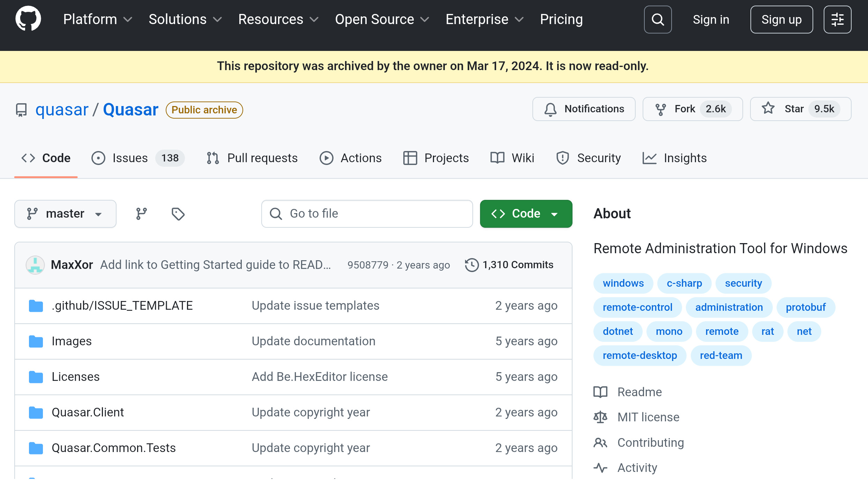Open the 1,310 Commits history
The height and width of the screenshot is (489, 868).
pyautogui.click(x=509, y=265)
